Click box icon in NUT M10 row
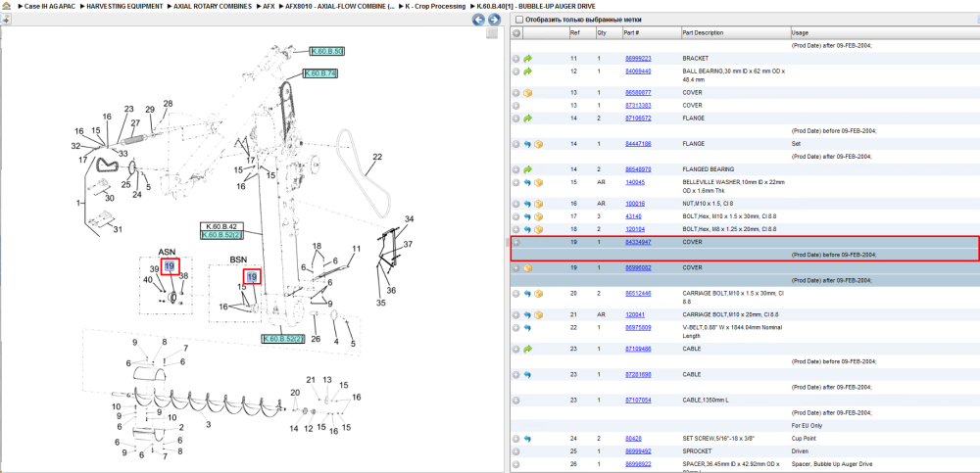980x473 pixels. coord(538,204)
